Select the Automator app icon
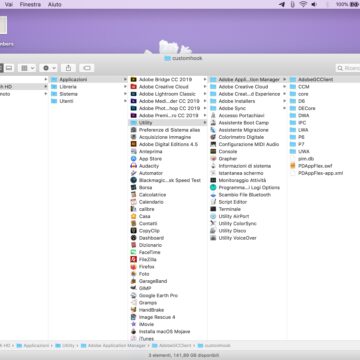 [x=133, y=173]
